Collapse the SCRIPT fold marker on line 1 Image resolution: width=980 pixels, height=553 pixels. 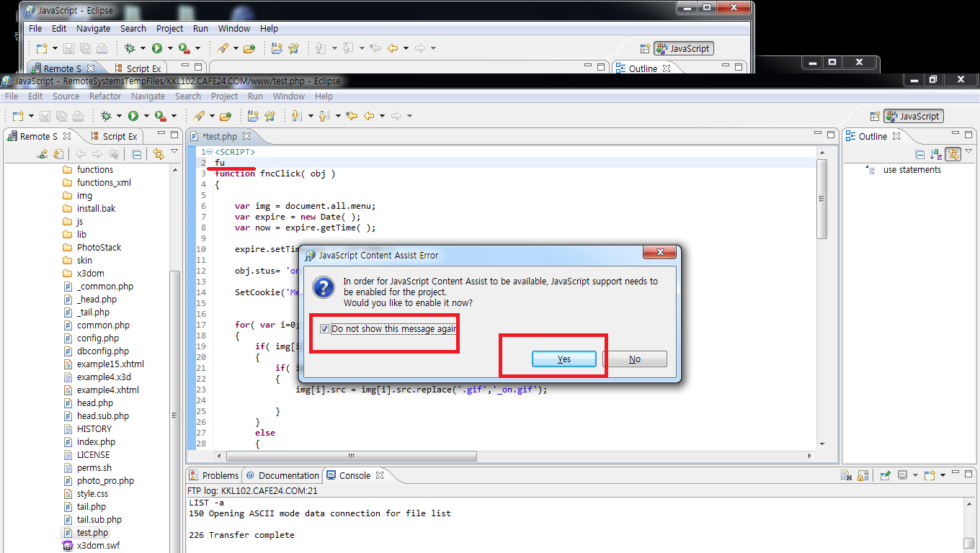tap(209, 152)
